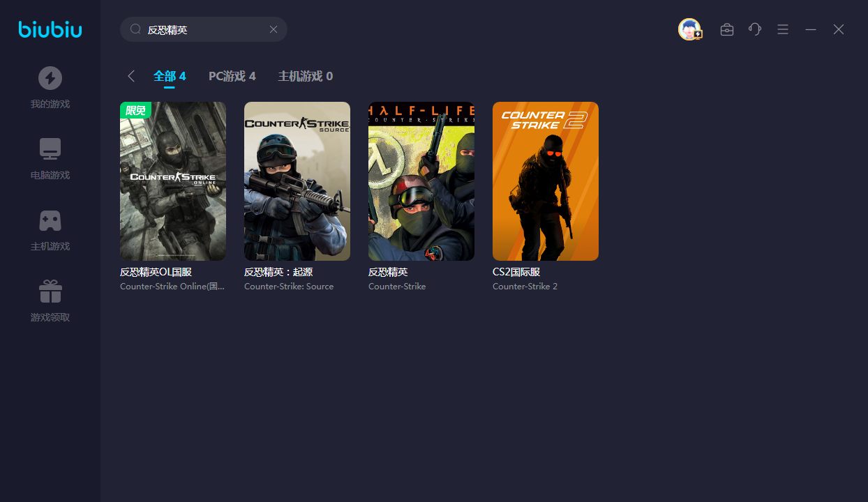Image resolution: width=868 pixels, height=502 pixels.
Task: Open the toolbox briefcase icon
Action: point(727,29)
